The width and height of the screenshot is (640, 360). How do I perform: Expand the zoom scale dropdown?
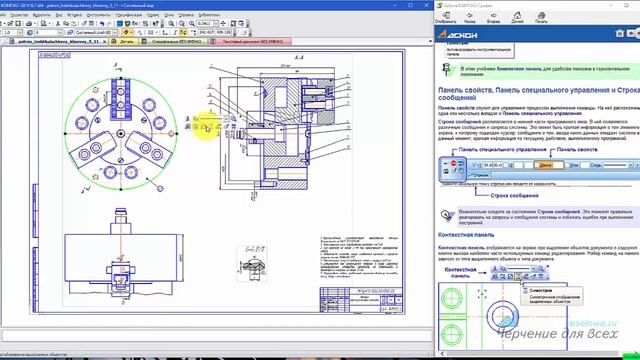(x=216, y=23)
